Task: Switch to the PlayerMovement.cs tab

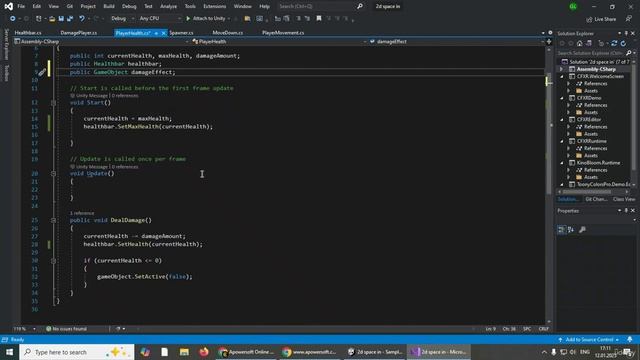Action: 283,33
